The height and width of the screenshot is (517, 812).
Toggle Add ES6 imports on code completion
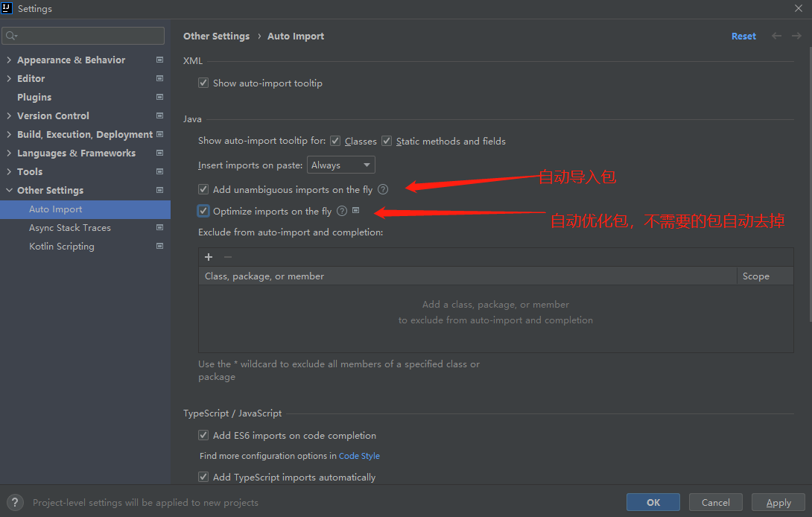point(203,435)
